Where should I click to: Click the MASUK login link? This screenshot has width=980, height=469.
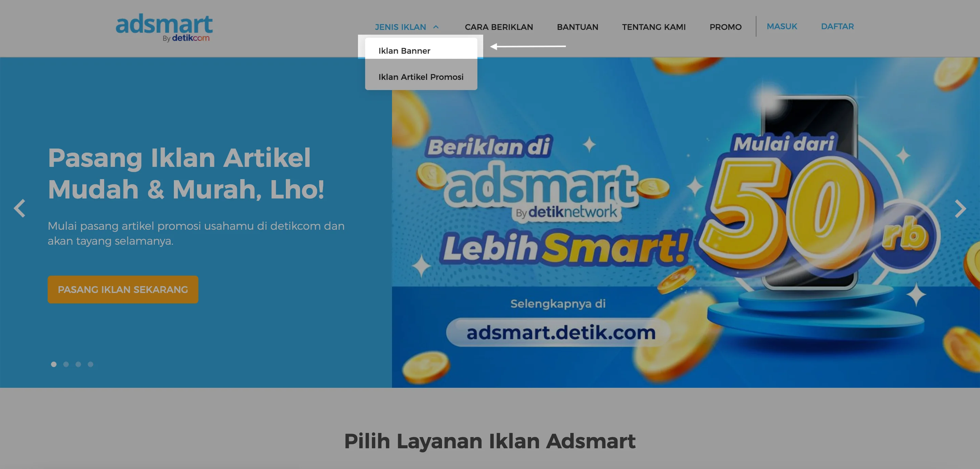click(x=781, y=26)
